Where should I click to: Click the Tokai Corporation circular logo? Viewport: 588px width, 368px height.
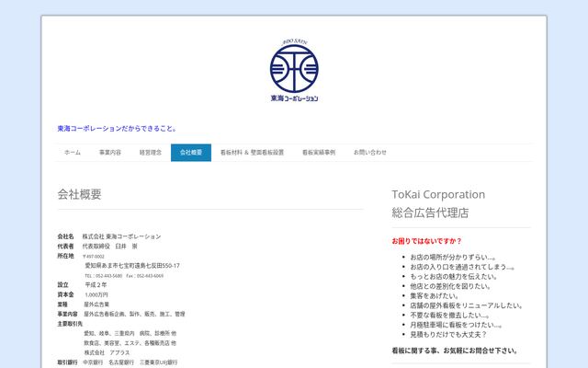coord(294,70)
